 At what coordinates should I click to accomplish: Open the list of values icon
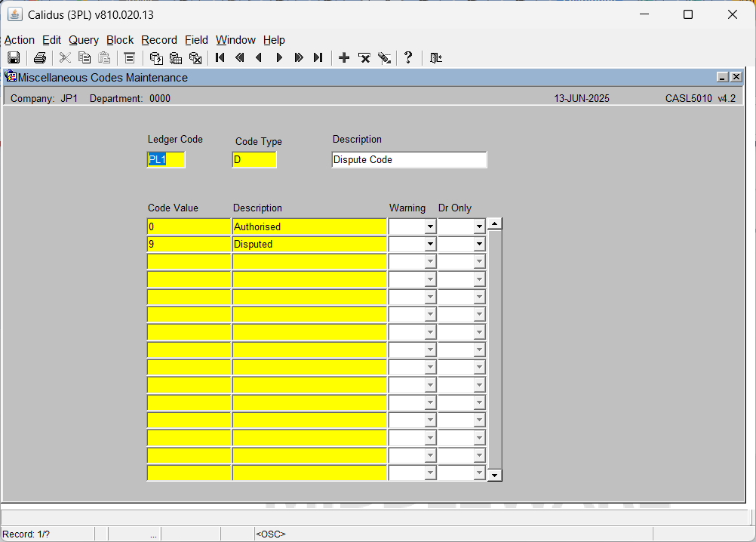click(129, 58)
